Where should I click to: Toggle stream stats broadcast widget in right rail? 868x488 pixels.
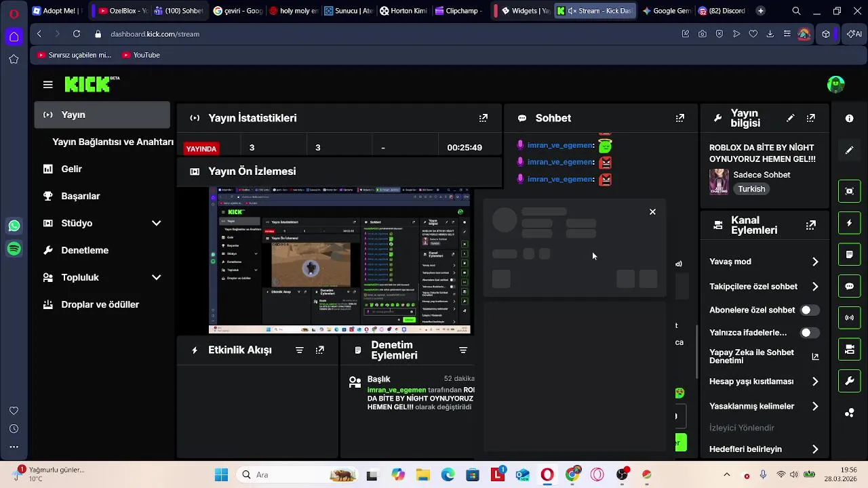pyautogui.click(x=849, y=318)
